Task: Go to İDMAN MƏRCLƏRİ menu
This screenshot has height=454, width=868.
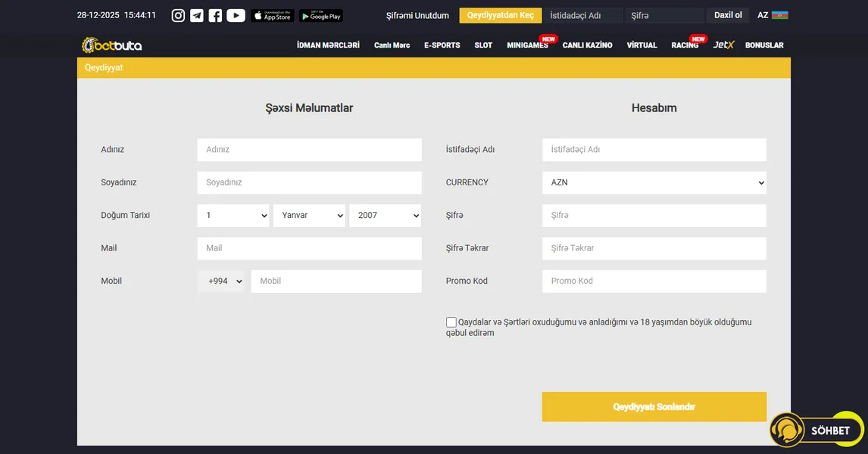Action: 328,45
